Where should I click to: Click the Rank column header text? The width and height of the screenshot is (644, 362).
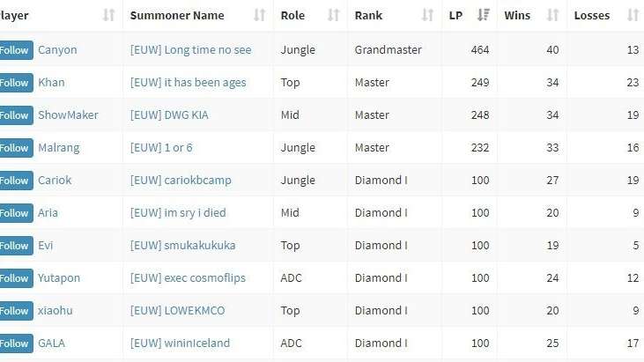pos(368,16)
